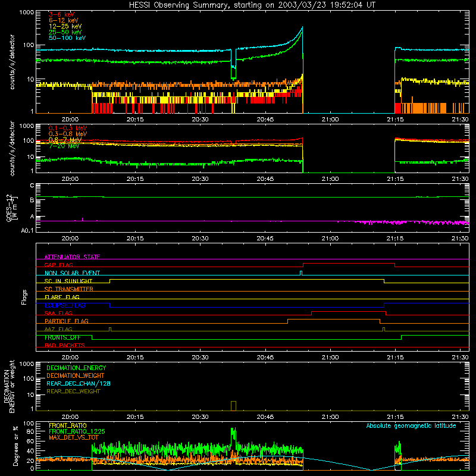The image size is (476, 476).
Task: Select the green FRONT_RATIO_1225 legend label
Action: tap(77, 431)
